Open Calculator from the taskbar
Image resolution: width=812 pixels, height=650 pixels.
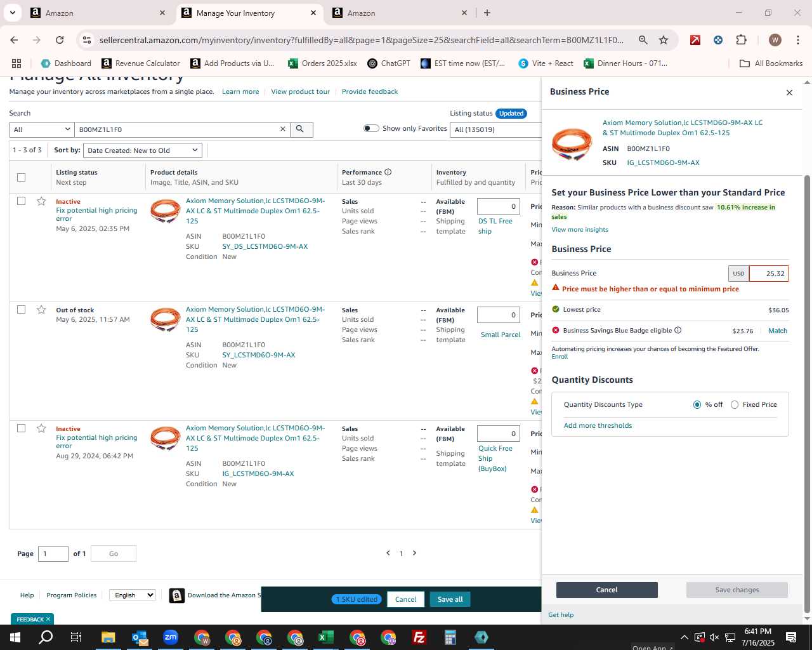point(450,637)
